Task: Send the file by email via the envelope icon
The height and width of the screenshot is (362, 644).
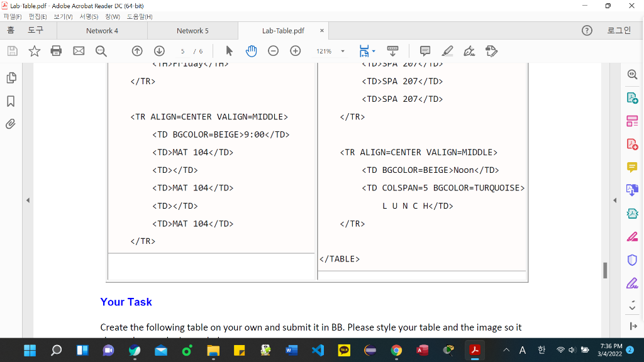Action: click(x=79, y=51)
